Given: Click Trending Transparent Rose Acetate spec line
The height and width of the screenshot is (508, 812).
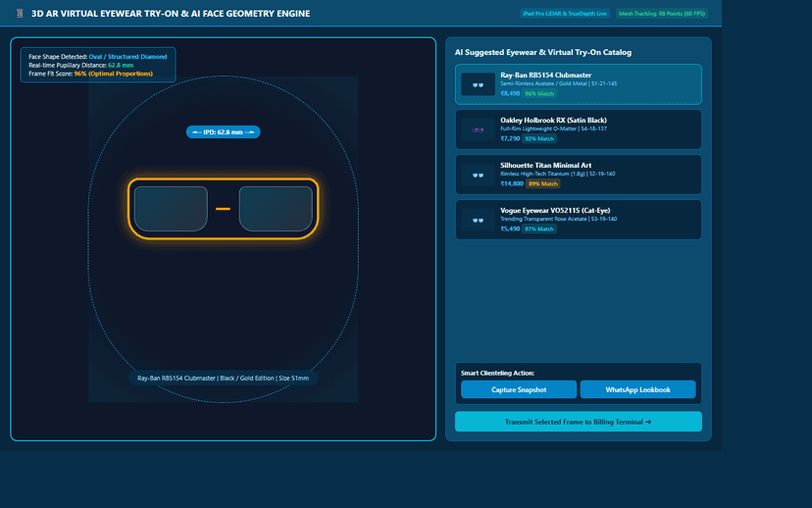Looking at the screenshot, I should click(x=558, y=219).
